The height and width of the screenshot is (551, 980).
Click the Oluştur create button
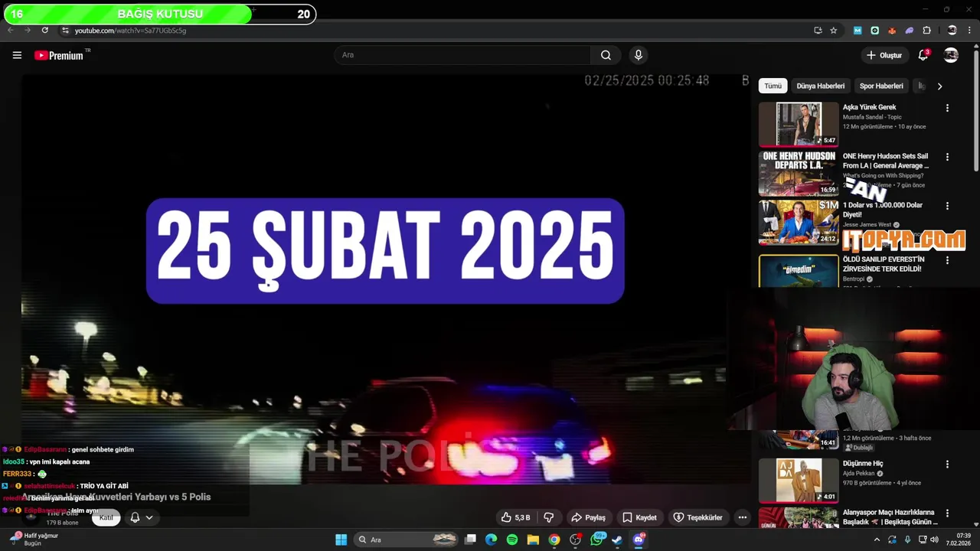[x=884, y=55]
